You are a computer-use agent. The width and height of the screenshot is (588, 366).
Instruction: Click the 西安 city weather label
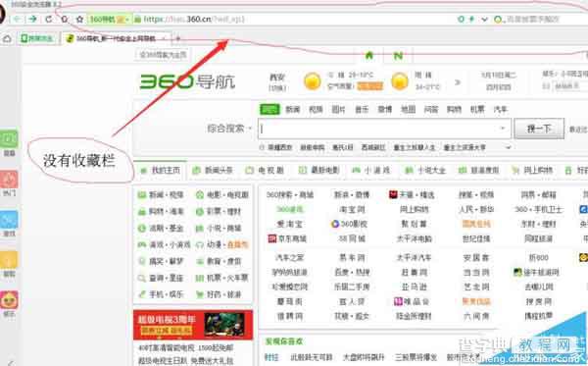277,78
